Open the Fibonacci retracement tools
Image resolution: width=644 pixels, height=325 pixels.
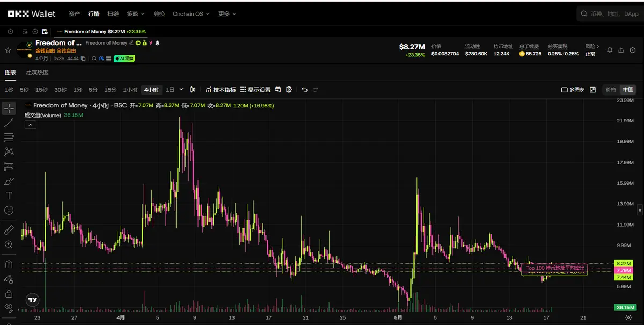point(9,138)
